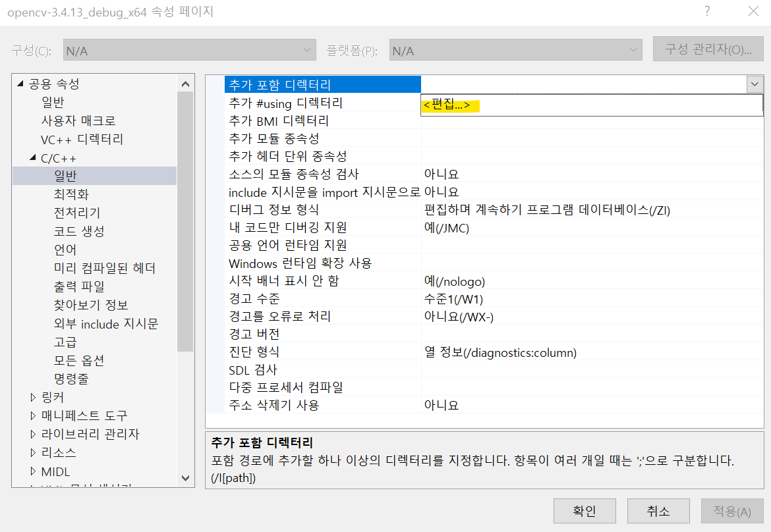Screen dimensions: 771x532
Task: Collapse the 공용 속성 tree node
Action: (x=20, y=84)
